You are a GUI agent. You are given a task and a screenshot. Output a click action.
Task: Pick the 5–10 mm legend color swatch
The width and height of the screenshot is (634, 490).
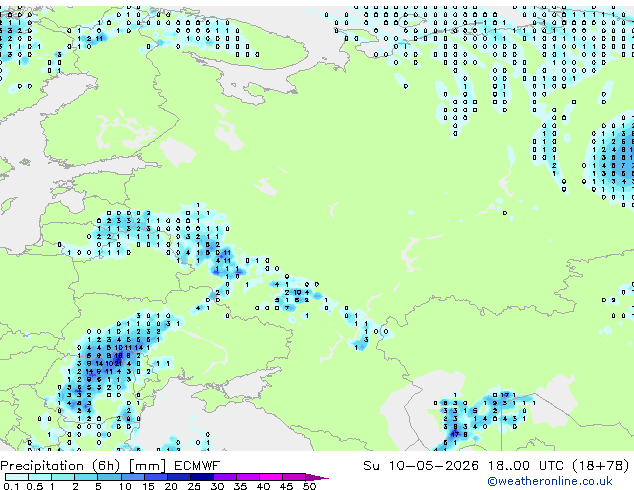pos(109,477)
